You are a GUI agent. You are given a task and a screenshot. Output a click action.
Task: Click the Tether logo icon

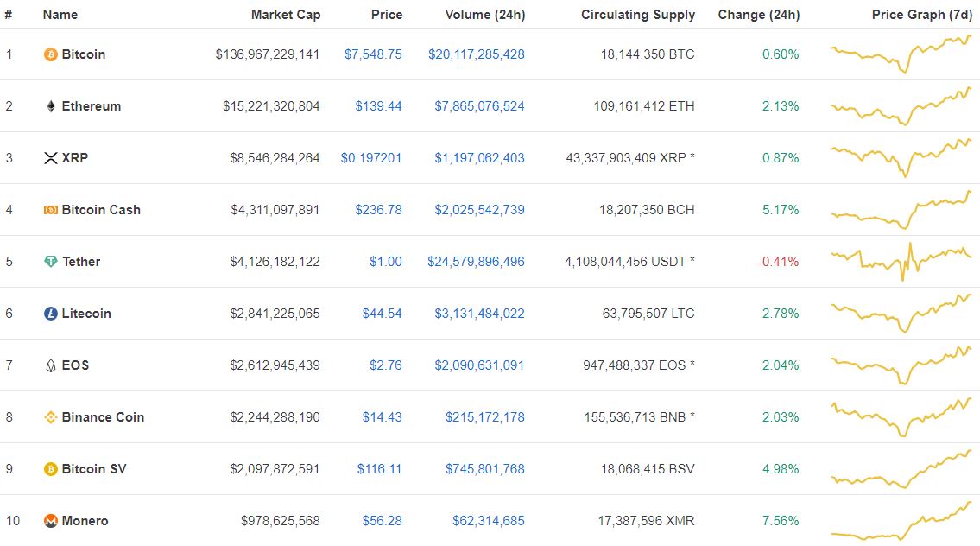click(x=51, y=262)
